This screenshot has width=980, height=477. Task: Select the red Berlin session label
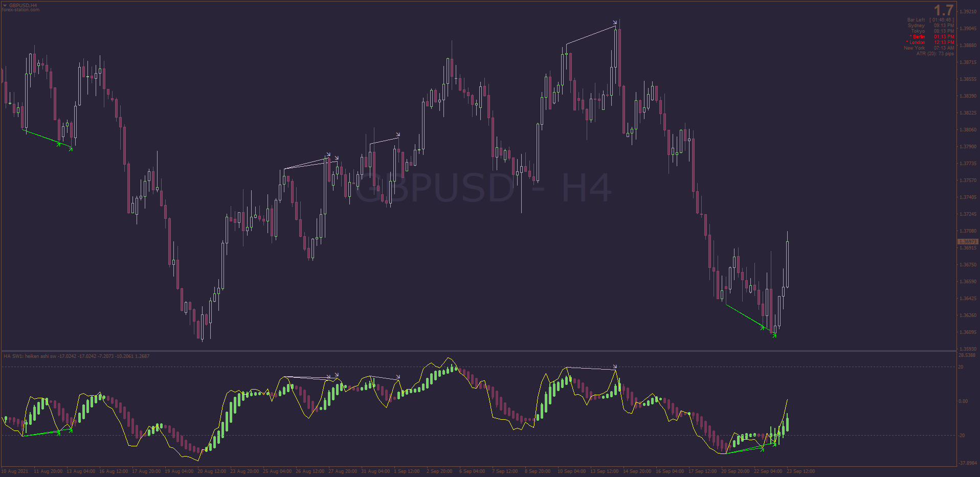tap(918, 37)
